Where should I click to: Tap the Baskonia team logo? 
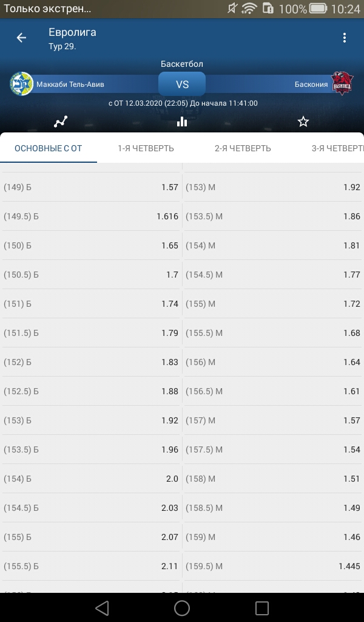[x=342, y=83]
